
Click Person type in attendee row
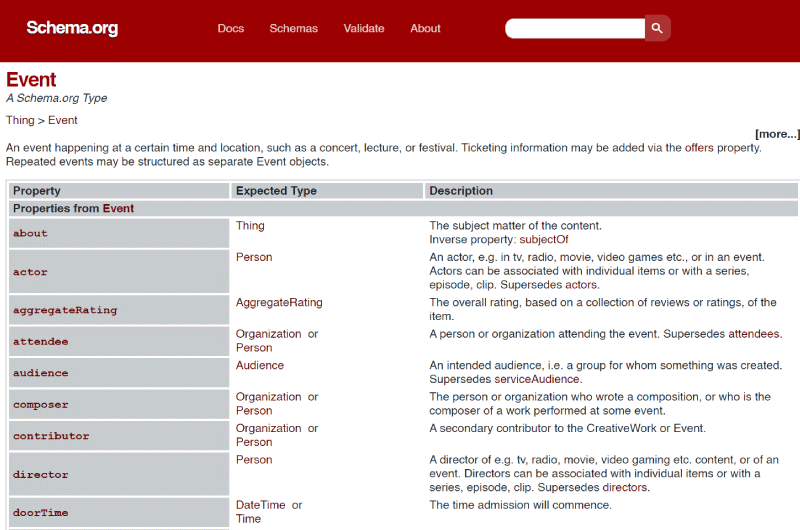[254, 348]
